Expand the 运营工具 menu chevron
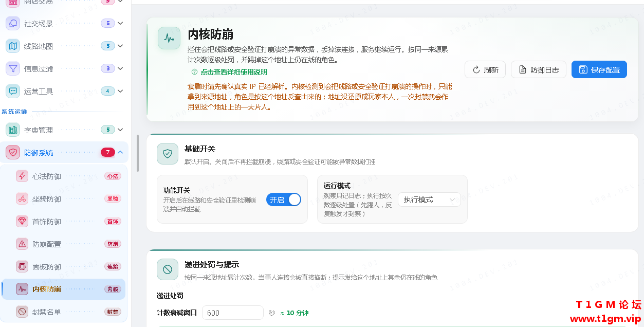This screenshot has height=327, width=644. 120,91
